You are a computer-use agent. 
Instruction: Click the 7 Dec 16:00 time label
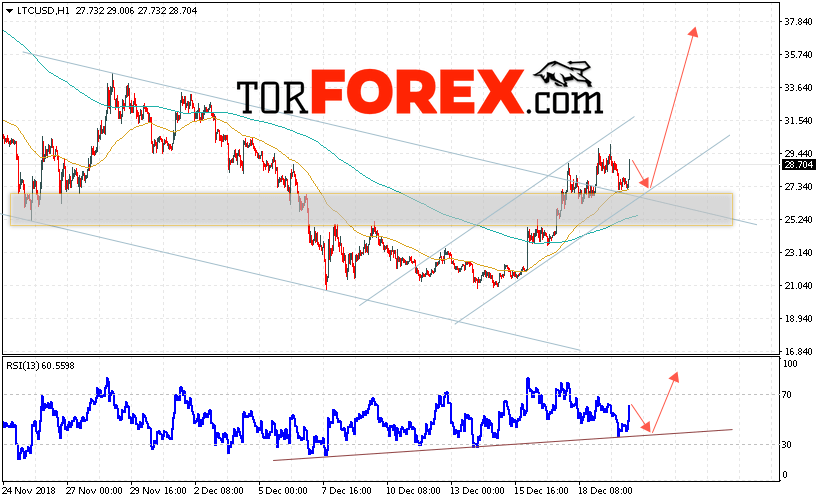347,491
